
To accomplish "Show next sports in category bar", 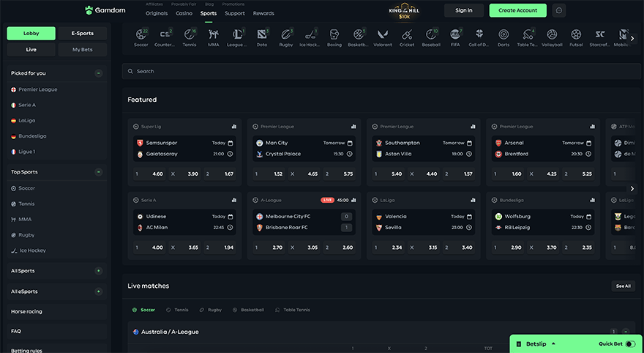I will [632, 38].
